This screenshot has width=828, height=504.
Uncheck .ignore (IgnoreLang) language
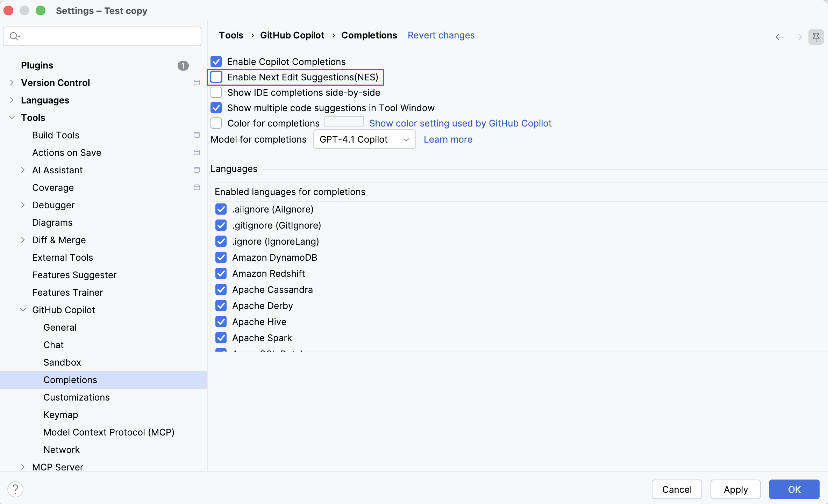(x=221, y=241)
